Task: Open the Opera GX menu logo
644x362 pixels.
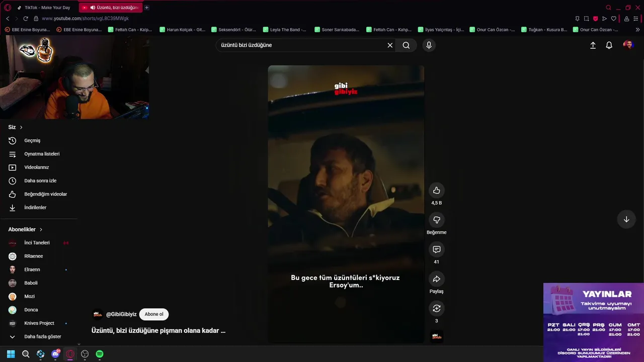Action: point(8,8)
